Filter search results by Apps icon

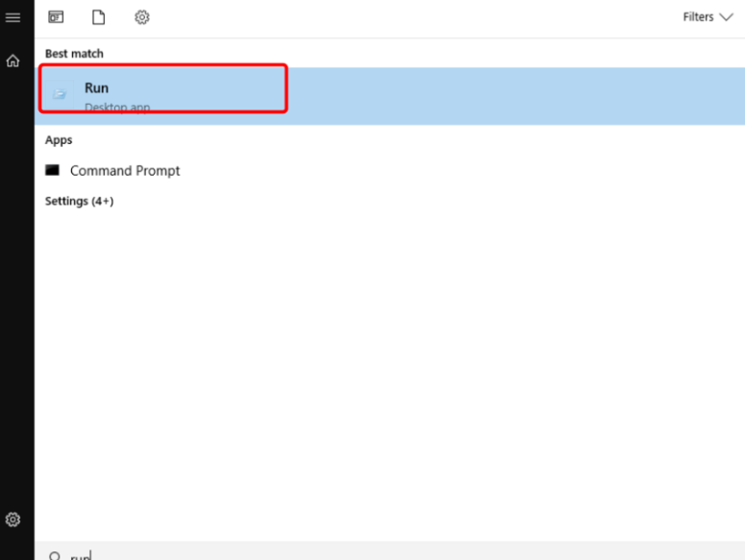pos(56,17)
